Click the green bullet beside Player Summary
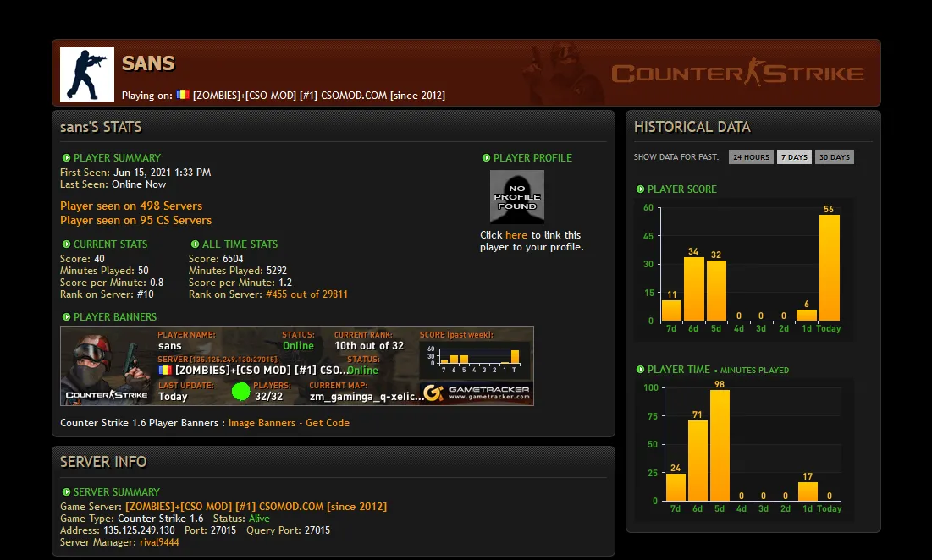Image resolution: width=932 pixels, height=560 pixels. click(66, 158)
